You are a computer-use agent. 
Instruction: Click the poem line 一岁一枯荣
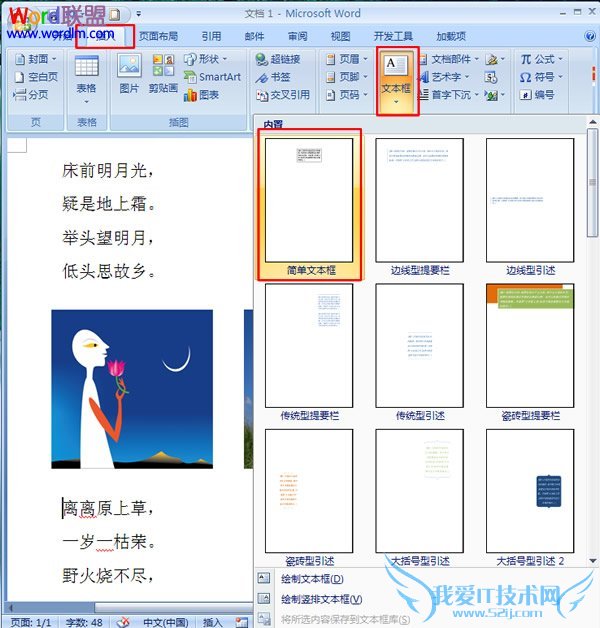[x=108, y=542]
